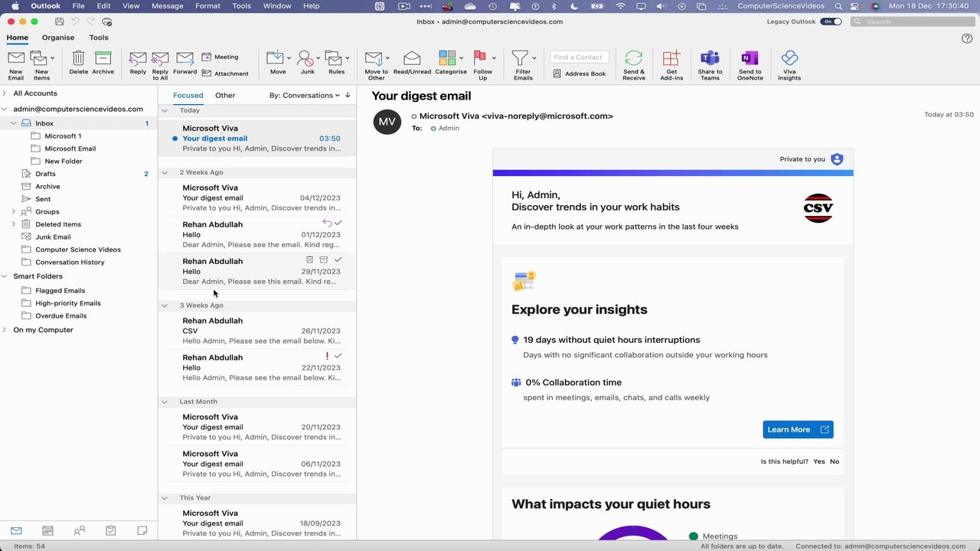Viewport: 980px width, 551px height.
Task: Click the delete icon on 29/11/2023 Hello email
Action: pos(309,260)
